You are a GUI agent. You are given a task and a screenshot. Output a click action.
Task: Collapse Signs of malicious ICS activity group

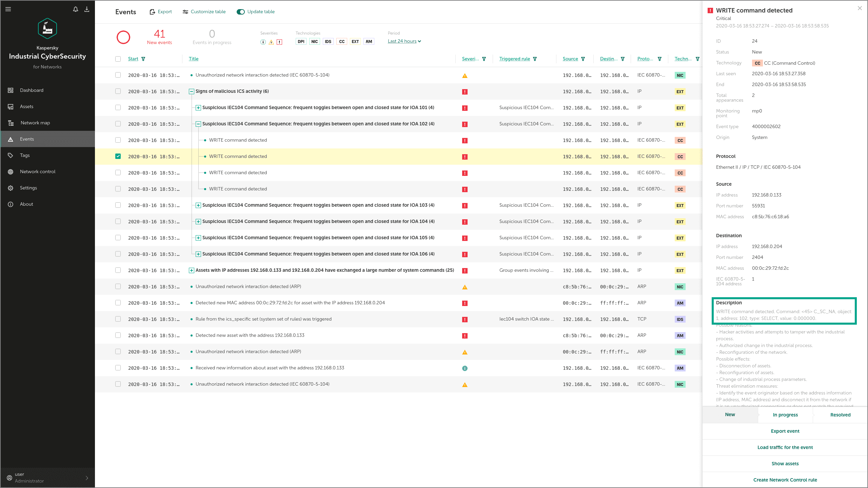pyautogui.click(x=192, y=91)
